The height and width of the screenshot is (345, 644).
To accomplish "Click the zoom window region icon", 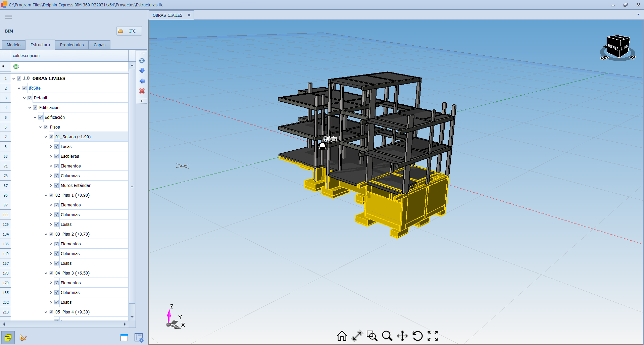I will tap(372, 336).
